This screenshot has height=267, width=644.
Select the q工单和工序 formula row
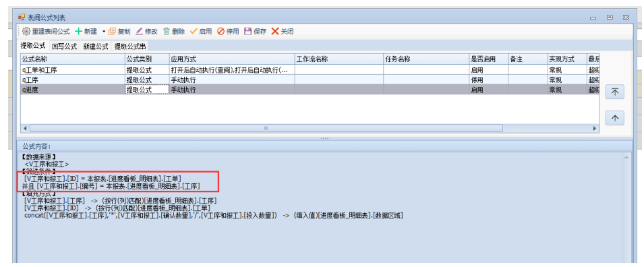[x=310, y=70]
